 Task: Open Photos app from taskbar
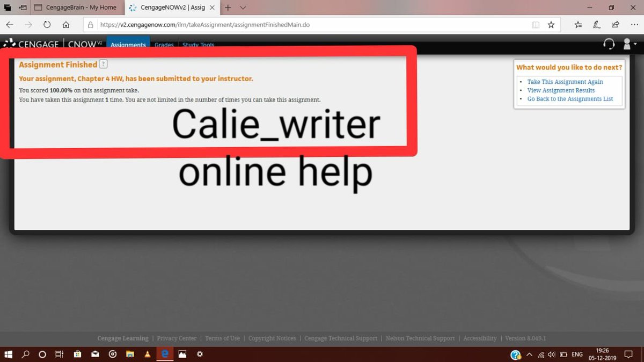[182, 354]
